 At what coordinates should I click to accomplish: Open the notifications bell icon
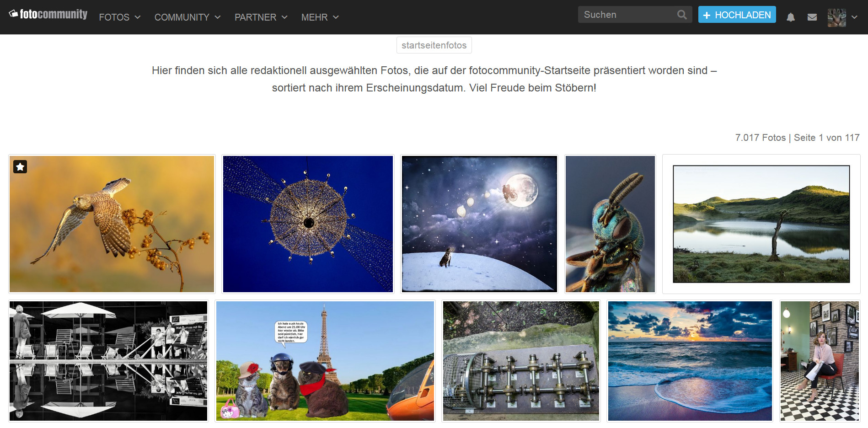790,17
